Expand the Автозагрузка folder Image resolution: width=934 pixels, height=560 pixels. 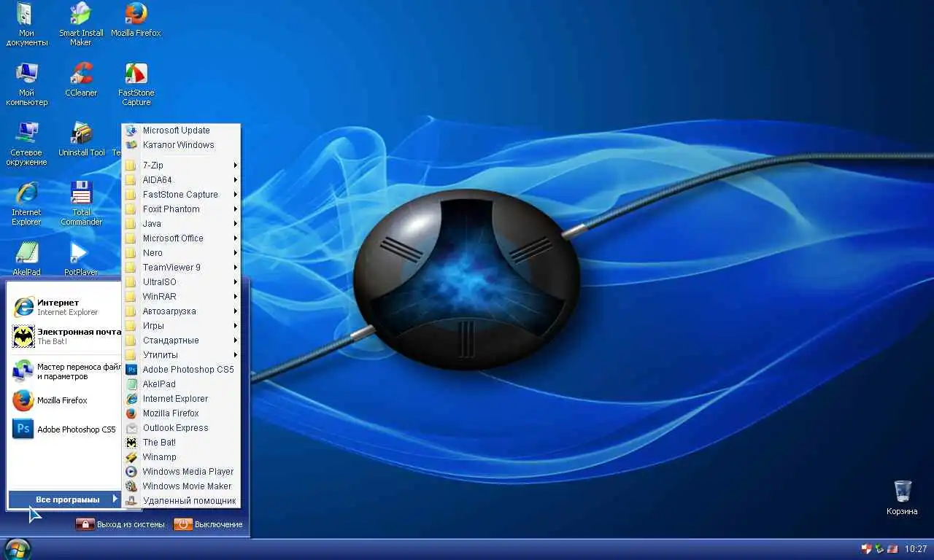coord(182,311)
